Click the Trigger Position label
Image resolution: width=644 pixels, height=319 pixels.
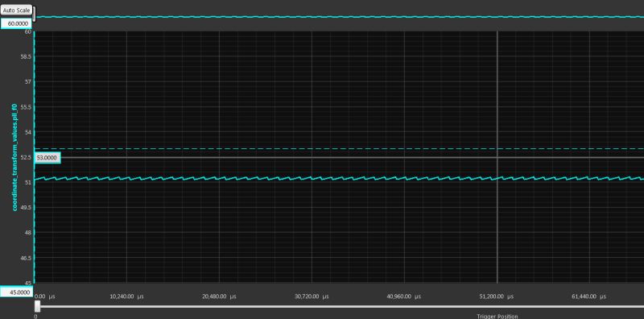pyautogui.click(x=497, y=316)
